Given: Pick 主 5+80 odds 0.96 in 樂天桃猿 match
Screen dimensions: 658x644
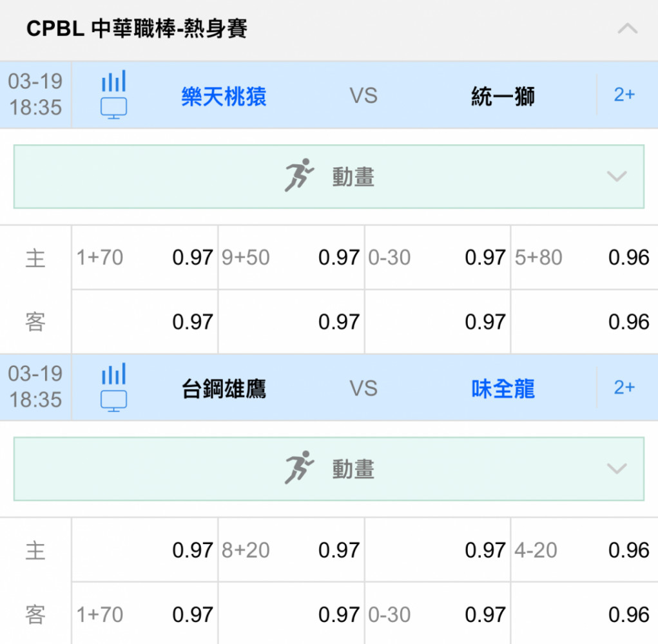Looking at the screenshot, I should 585,258.
